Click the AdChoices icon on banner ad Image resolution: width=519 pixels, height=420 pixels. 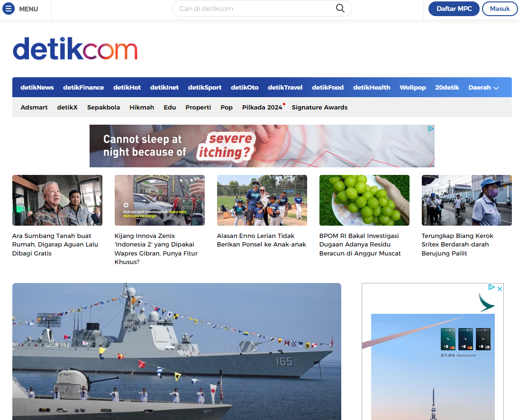tap(430, 128)
